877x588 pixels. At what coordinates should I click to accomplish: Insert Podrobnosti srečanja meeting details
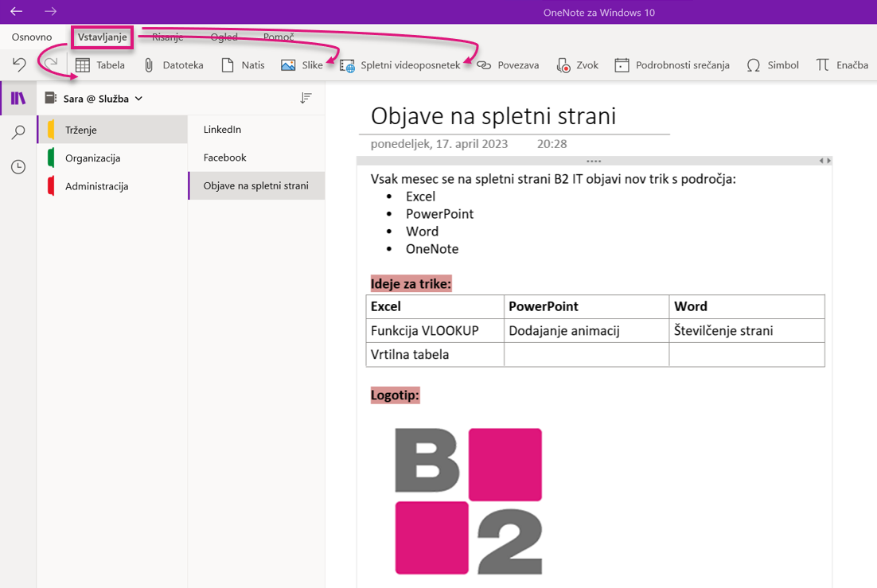tap(672, 65)
